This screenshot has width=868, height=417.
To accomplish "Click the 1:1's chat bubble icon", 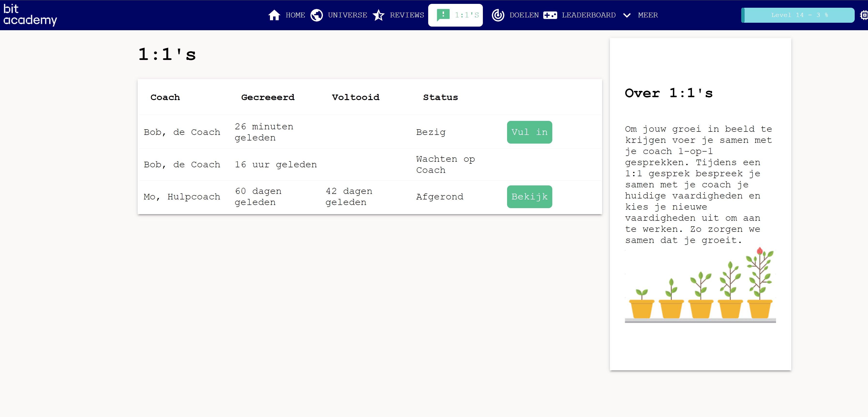I will point(443,15).
